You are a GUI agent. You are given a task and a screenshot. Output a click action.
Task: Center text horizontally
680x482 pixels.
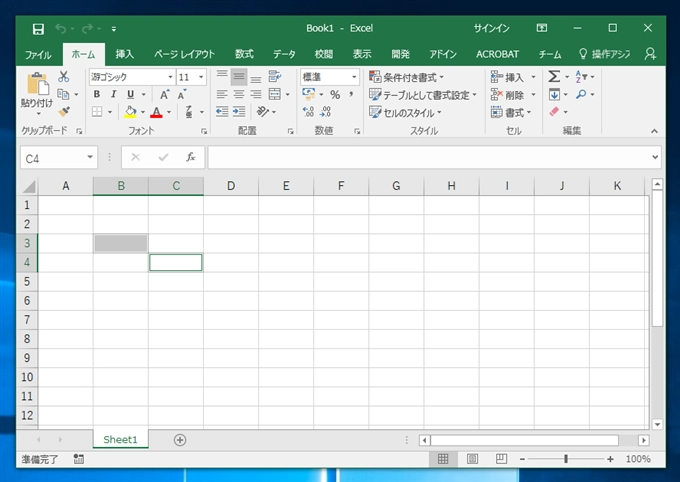pyautogui.click(x=239, y=94)
